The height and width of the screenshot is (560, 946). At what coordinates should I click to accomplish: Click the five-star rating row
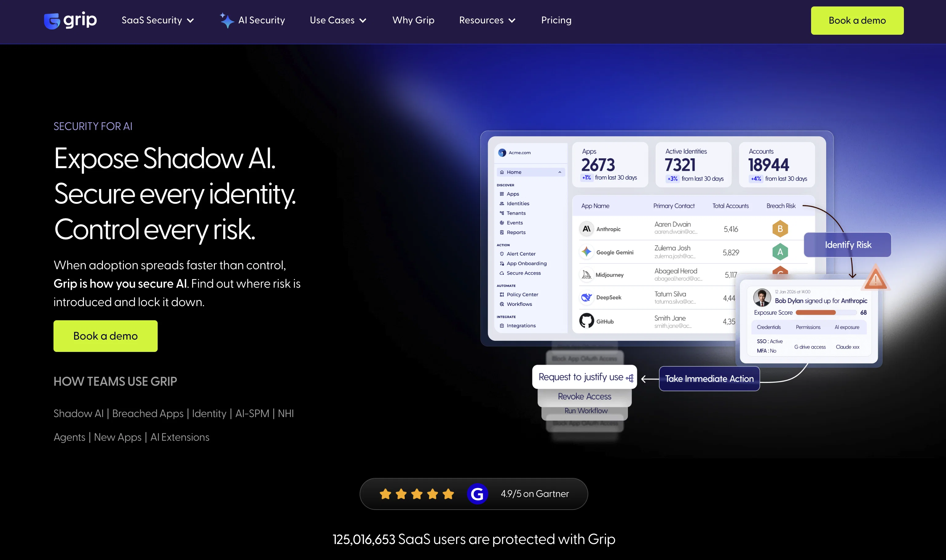[x=416, y=494]
